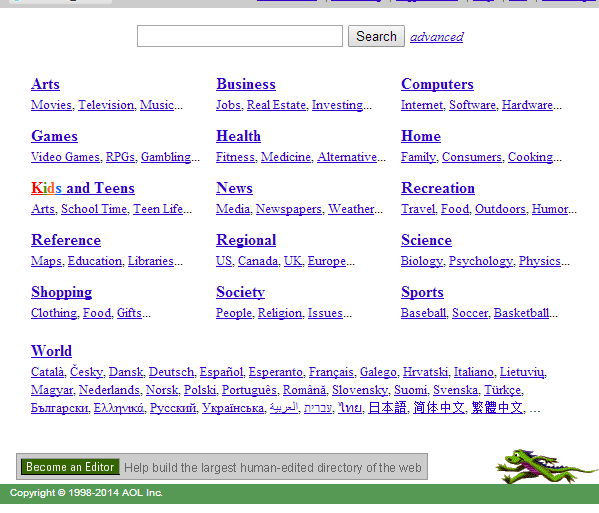Open School Time link
599x513 pixels.
[94, 209]
